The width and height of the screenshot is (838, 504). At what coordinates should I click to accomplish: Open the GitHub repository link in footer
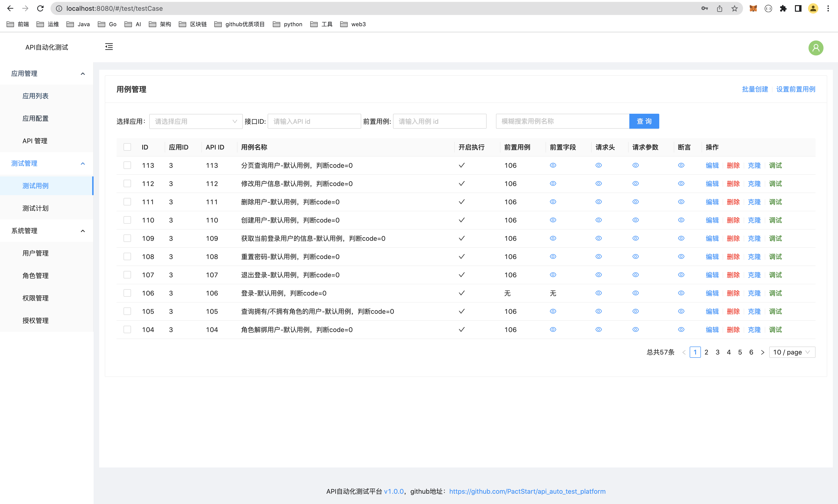(527, 491)
